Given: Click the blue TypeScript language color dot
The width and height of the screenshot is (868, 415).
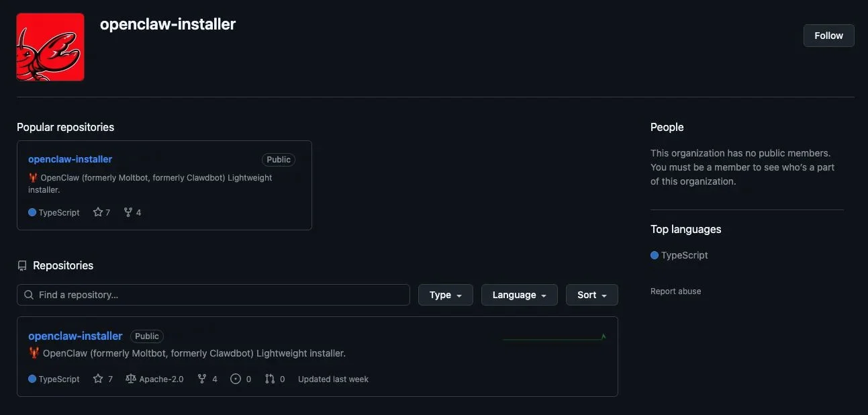Looking at the screenshot, I should click(x=32, y=378).
